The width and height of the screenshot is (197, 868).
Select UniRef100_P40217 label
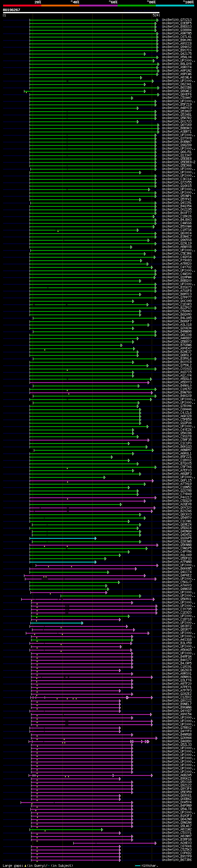pyautogui.click(x=177, y=497)
